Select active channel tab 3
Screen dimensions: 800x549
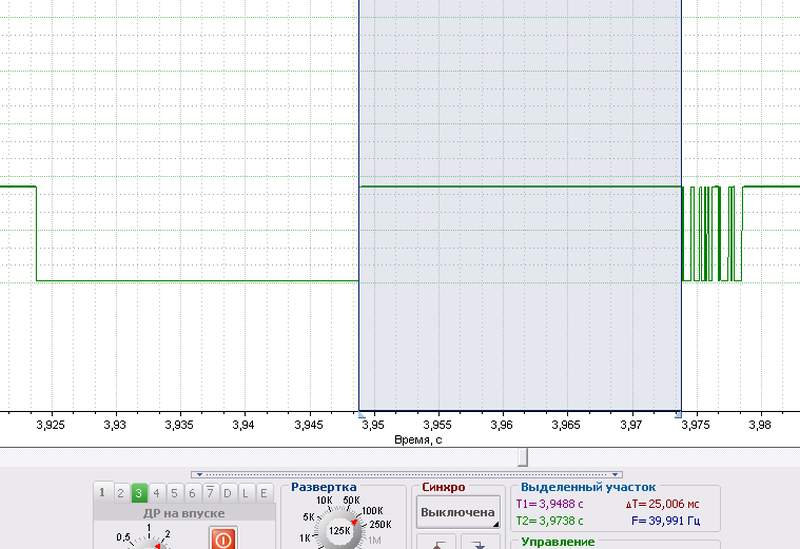[138, 492]
